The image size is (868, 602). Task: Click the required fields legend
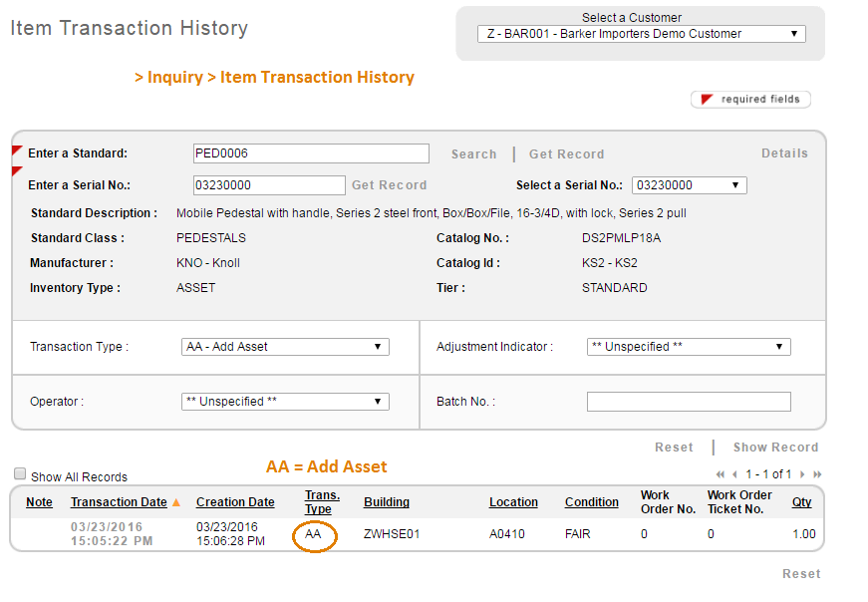[750, 100]
